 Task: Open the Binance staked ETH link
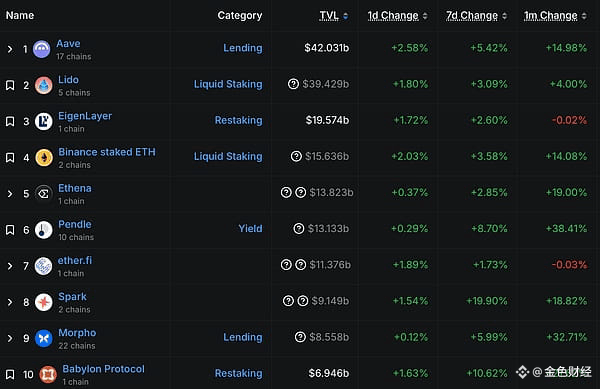point(107,152)
